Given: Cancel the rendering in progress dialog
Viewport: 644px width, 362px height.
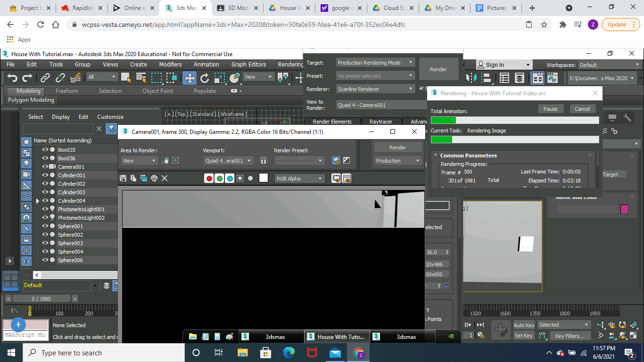Looking at the screenshot, I should coord(582,109).
